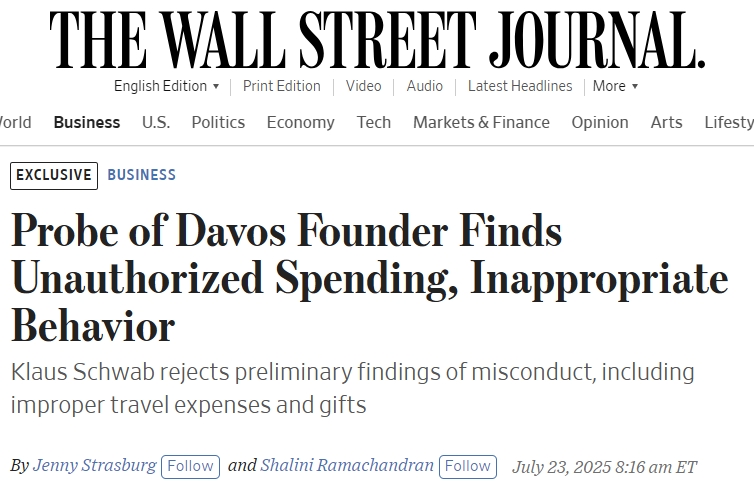Navigate to the Economy section
This screenshot has height=490, width=754.
pos(300,122)
